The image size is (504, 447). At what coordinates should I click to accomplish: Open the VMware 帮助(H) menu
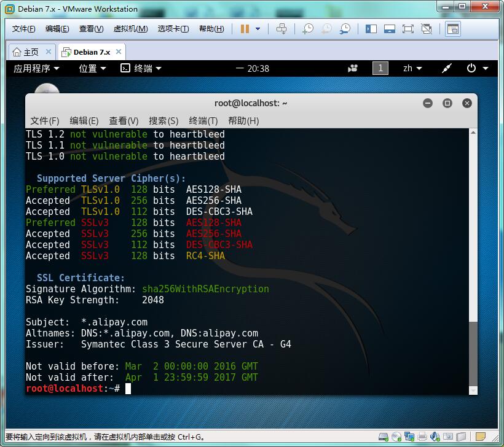[x=211, y=29]
